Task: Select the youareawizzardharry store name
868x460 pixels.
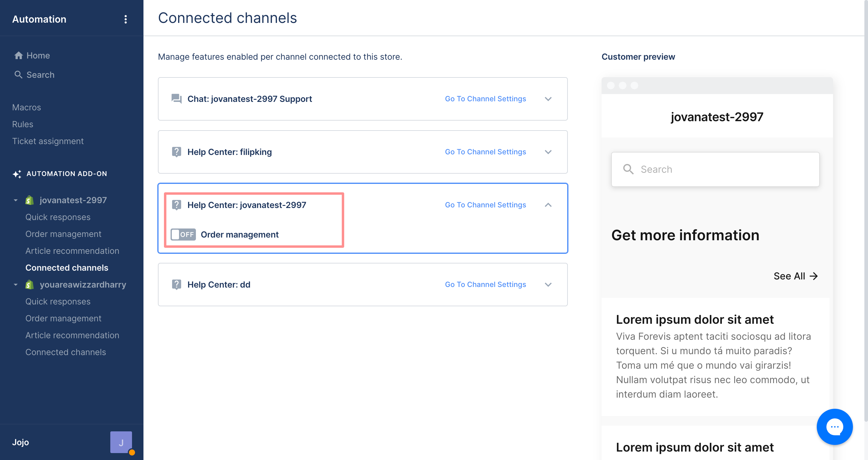Action: point(83,285)
